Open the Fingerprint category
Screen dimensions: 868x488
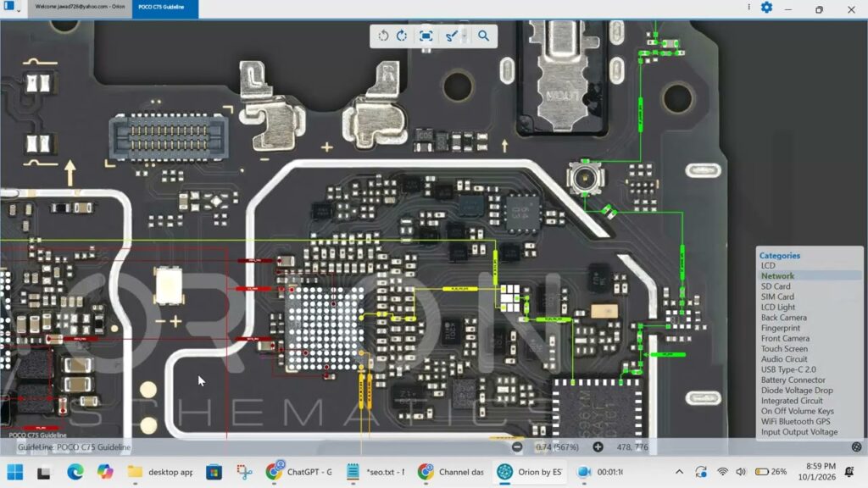(780, 328)
